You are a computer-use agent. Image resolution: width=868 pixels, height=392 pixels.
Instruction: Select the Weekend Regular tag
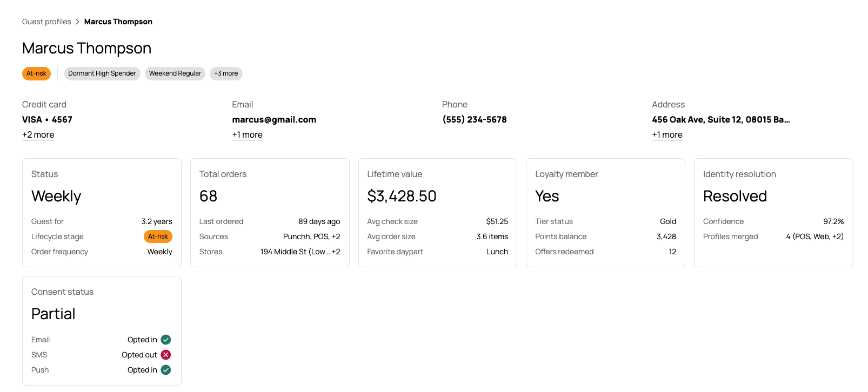pyautogui.click(x=175, y=73)
